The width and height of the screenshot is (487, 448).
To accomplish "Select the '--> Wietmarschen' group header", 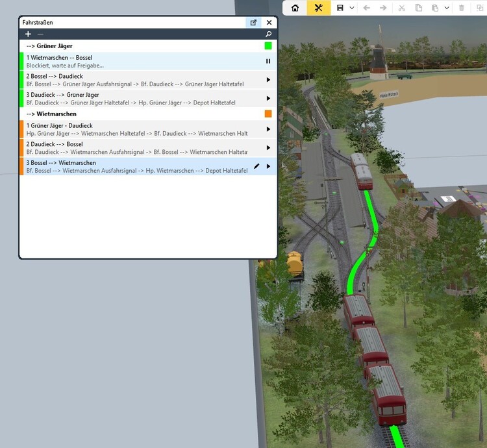I will pos(147,114).
